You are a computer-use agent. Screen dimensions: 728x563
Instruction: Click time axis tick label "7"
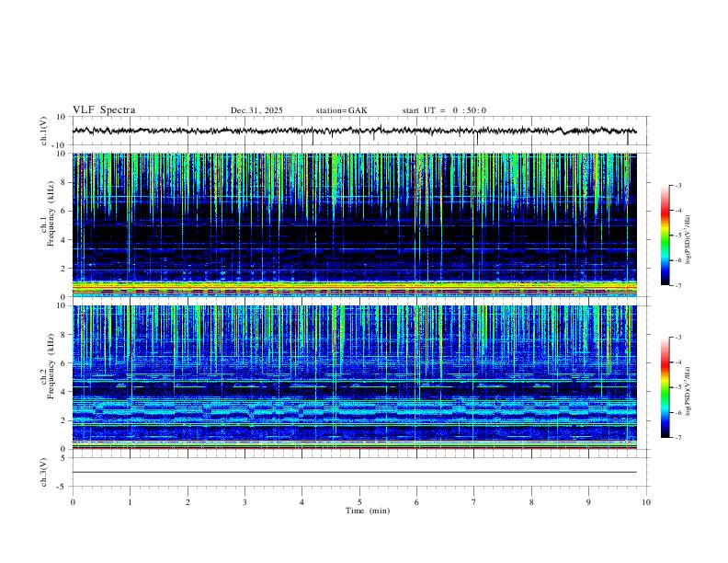coord(474,502)
